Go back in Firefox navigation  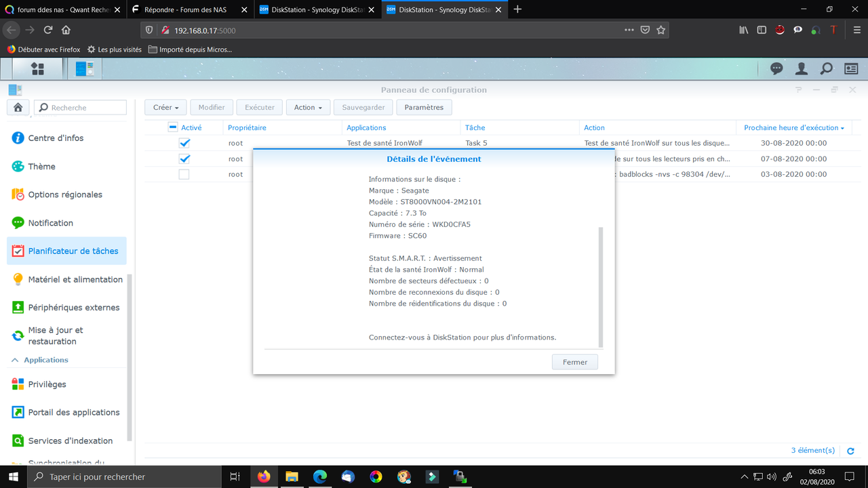(11, 30)
